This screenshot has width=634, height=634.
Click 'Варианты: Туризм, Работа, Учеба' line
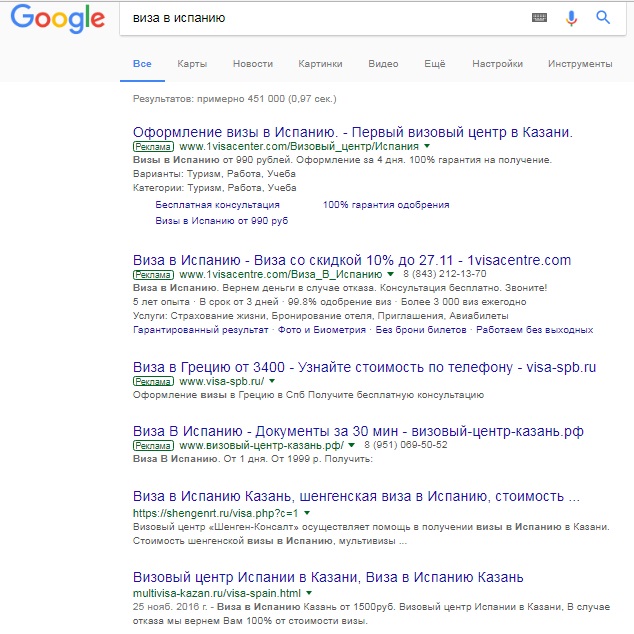(x=214, y=174)
